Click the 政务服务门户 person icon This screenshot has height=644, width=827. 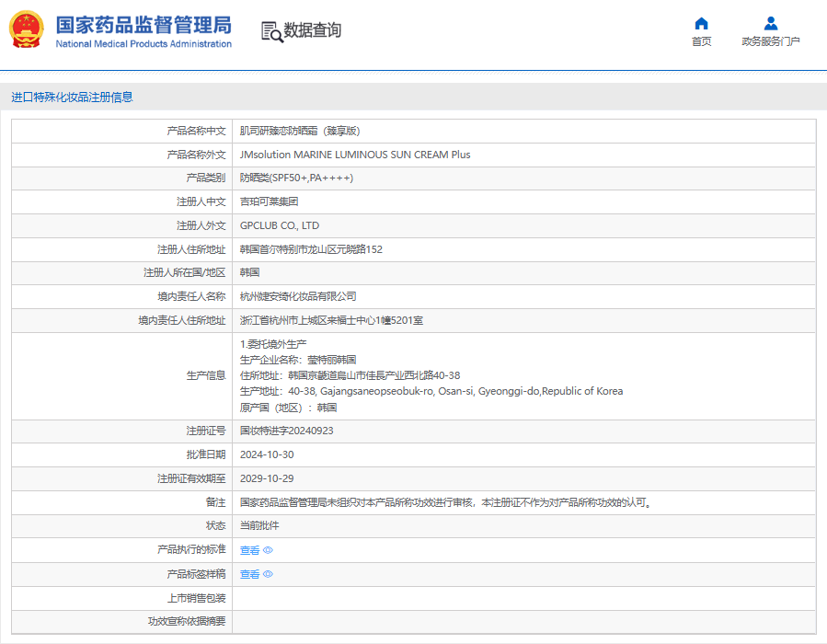[x=771, y=23]
